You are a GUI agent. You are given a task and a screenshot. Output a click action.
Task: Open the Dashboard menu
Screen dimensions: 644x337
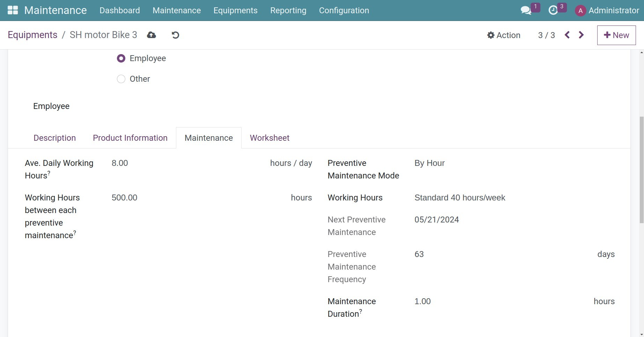click(x=120, y=10)
